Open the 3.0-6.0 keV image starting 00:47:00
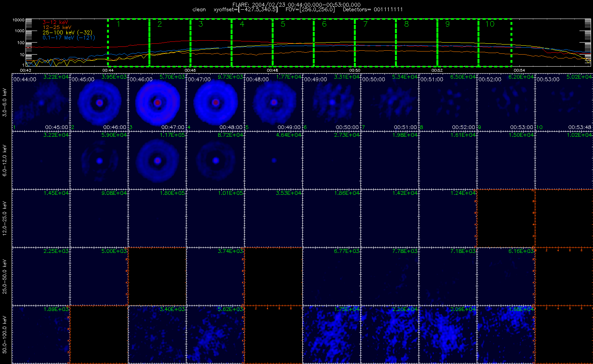The image size is (593, 364). coord(215,102)
